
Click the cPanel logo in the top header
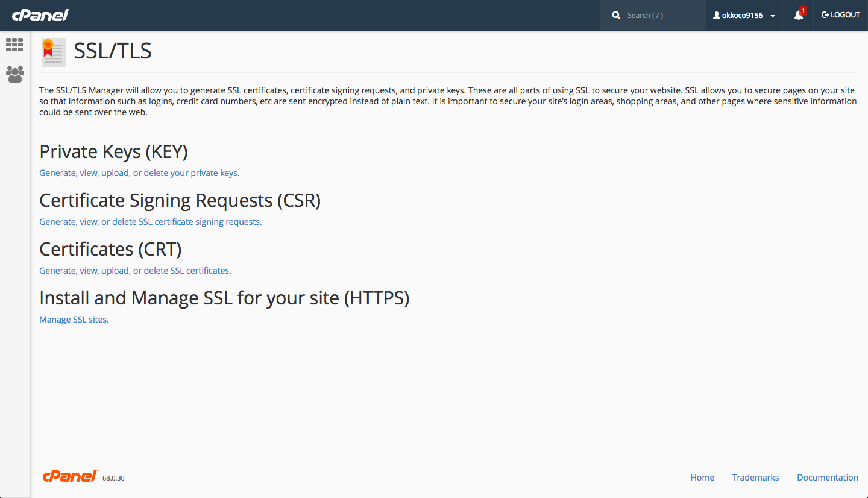[40, 15]
